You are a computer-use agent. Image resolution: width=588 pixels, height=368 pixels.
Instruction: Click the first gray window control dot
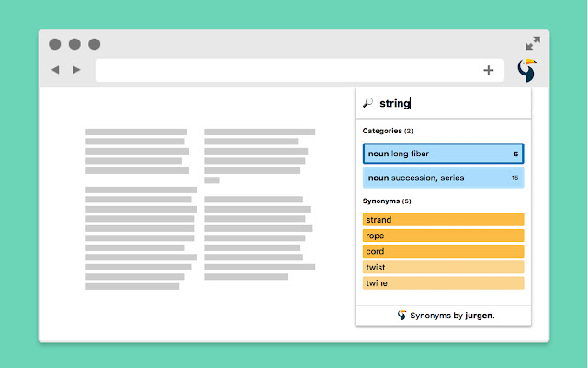[55, 44]
